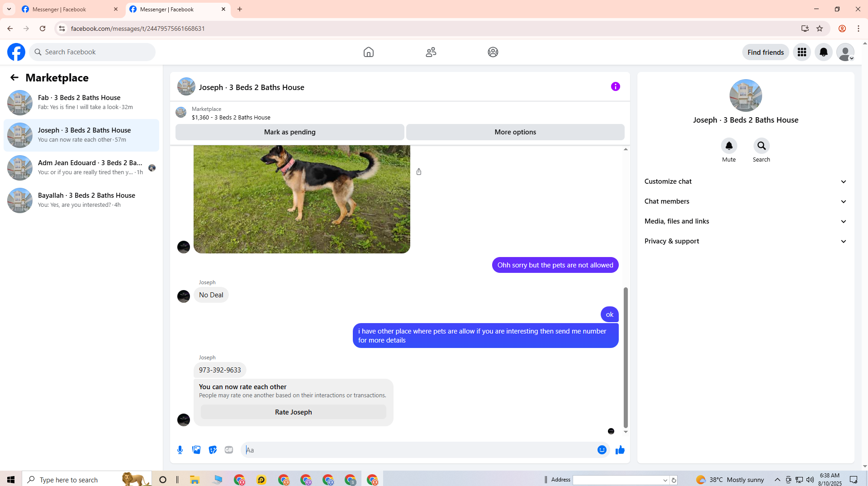Screen dimensions: 868x486
Task: Expand the Chat members section
Action: tap(746, 201)
